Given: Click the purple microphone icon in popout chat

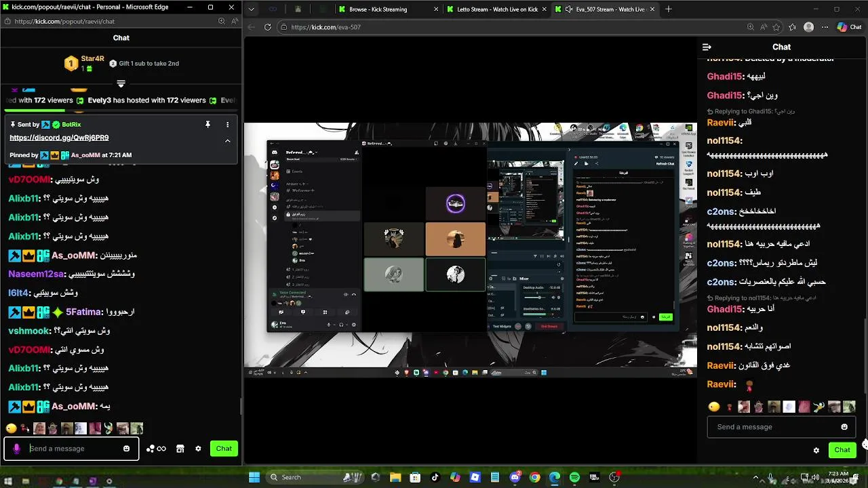Looking at the screenshot, I should (x=16, y=449).
